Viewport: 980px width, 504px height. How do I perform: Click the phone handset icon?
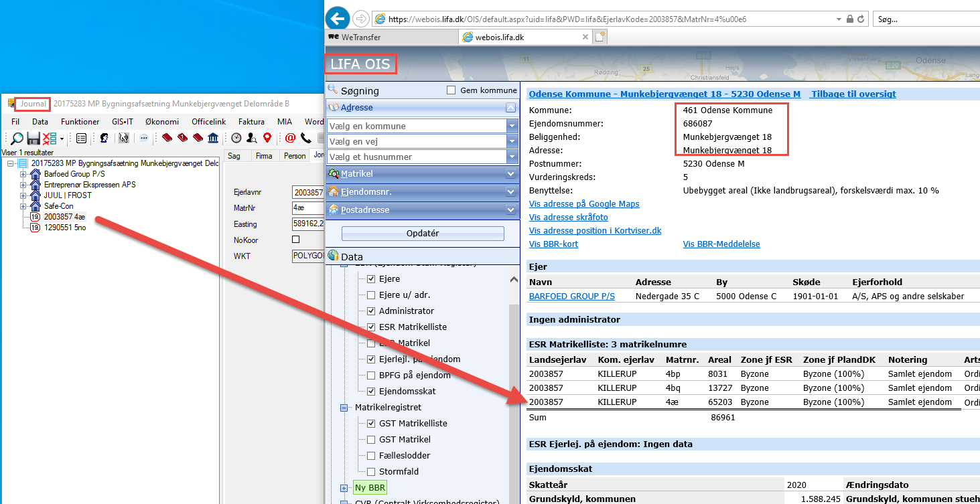[306, 138]
